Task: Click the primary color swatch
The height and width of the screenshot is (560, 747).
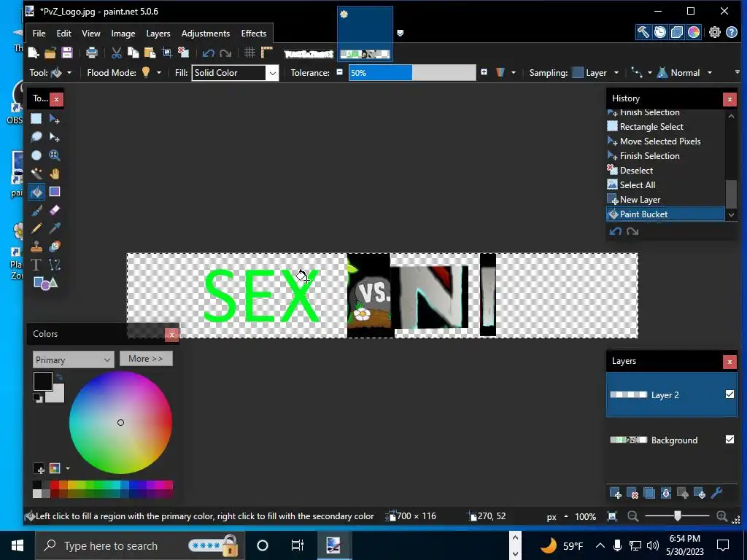Action: 42,381
